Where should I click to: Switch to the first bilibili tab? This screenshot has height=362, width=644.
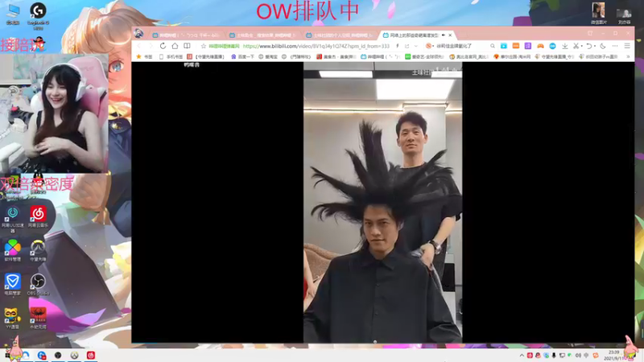(x=186, y=35)
